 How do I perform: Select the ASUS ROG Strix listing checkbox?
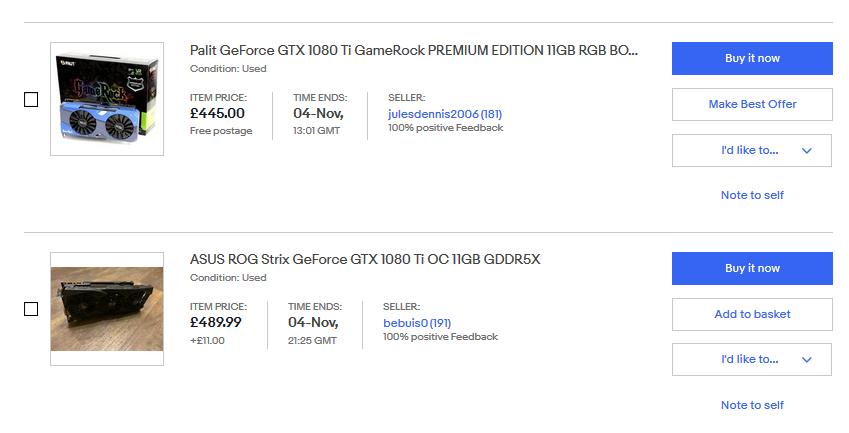pyautogui.click(x=31, y=309)
